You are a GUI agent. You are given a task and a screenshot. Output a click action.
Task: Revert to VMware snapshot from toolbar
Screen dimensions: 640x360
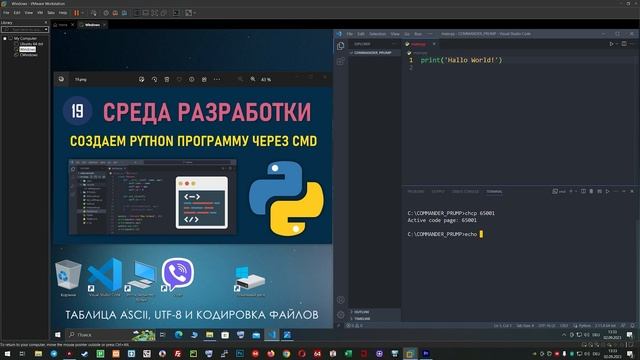(115, 13)
